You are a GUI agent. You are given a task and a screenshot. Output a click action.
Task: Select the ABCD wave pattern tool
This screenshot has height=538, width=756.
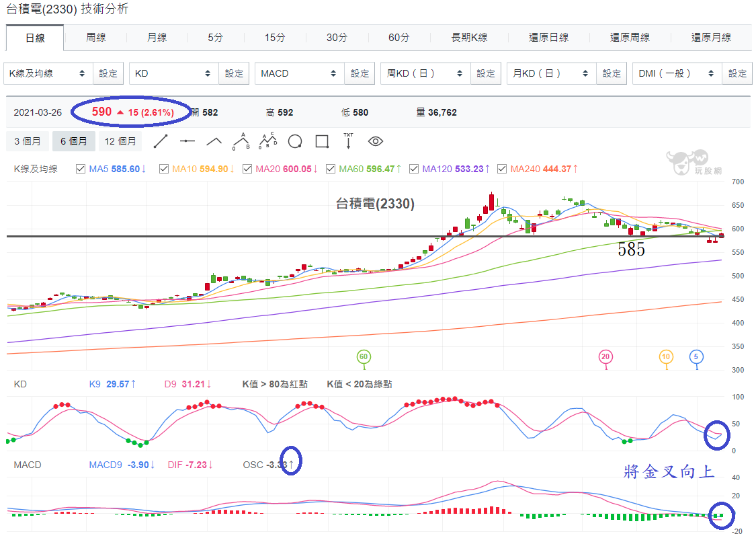pos(268,141)
